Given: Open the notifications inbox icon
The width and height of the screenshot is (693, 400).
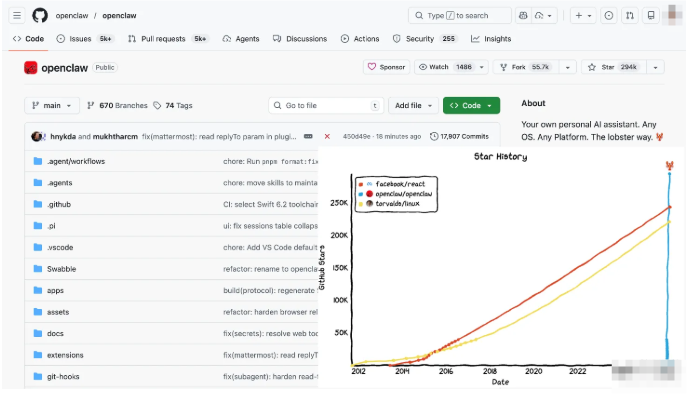Looking at the screenshot, I should tap(651, 16).
